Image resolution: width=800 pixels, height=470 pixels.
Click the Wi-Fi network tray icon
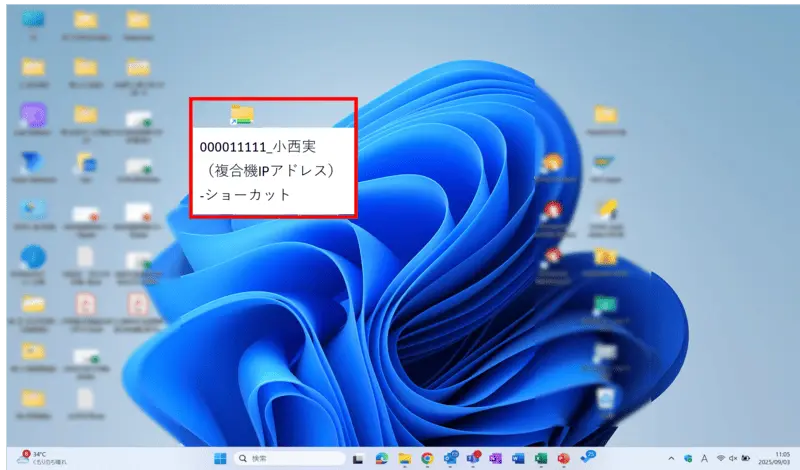(x=720, y=458)
